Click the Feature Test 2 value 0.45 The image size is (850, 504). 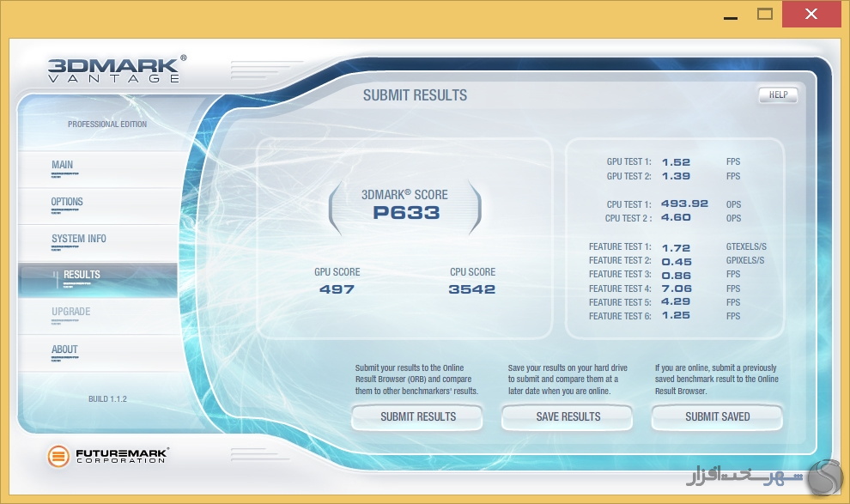677,262
